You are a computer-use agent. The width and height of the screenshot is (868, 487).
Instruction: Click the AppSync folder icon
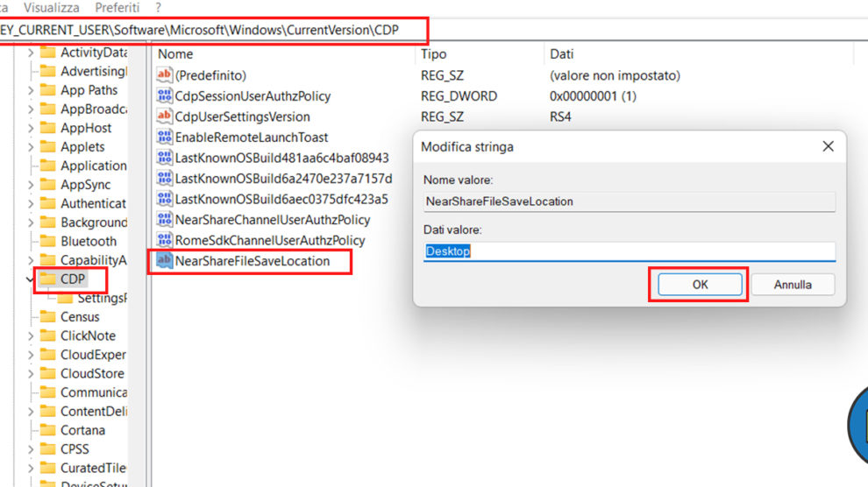click(48, 184)
